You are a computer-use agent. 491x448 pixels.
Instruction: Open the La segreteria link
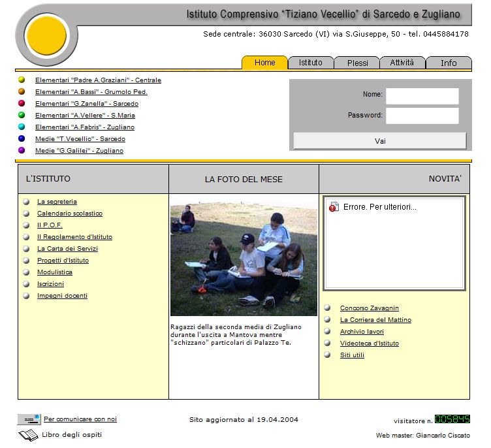(x=57, y=201)
